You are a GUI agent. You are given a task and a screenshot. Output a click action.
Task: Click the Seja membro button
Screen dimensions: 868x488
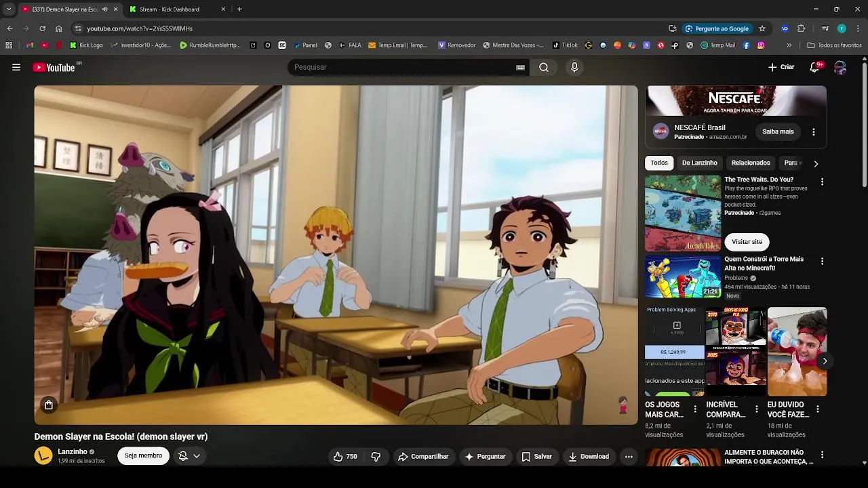[143, 455]
